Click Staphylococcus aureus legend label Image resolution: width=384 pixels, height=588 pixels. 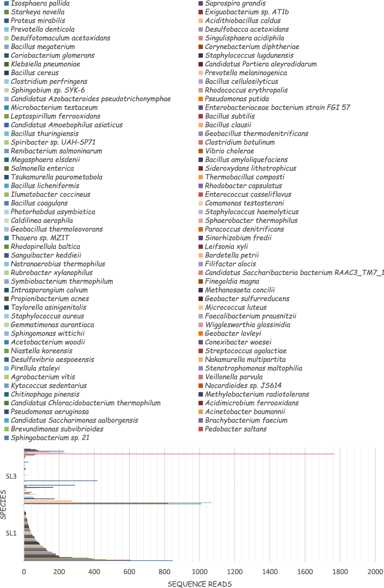[x=47, y=316]
